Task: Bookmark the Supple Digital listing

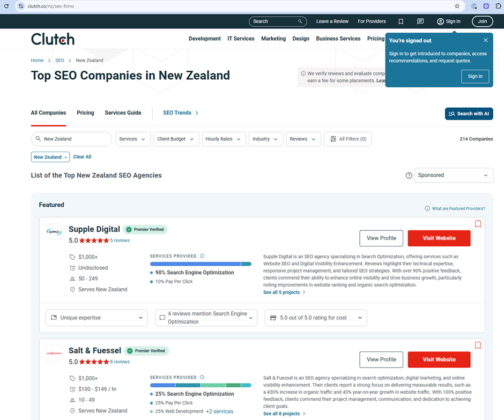Action: click(x=478, y=224)
